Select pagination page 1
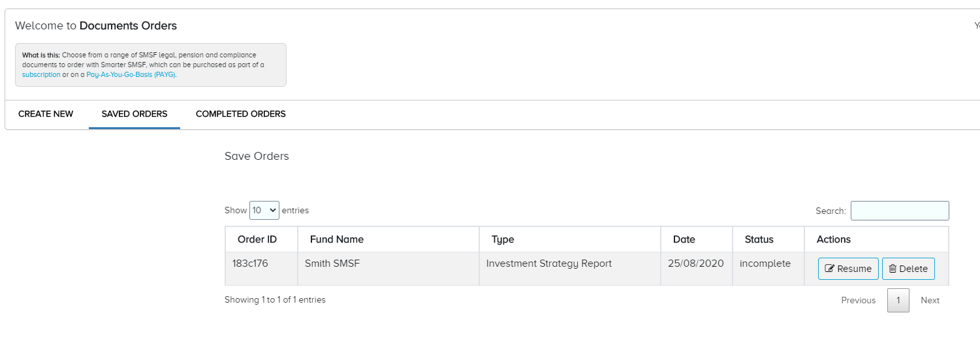This screenshot has height=362, width=980. 898,300
